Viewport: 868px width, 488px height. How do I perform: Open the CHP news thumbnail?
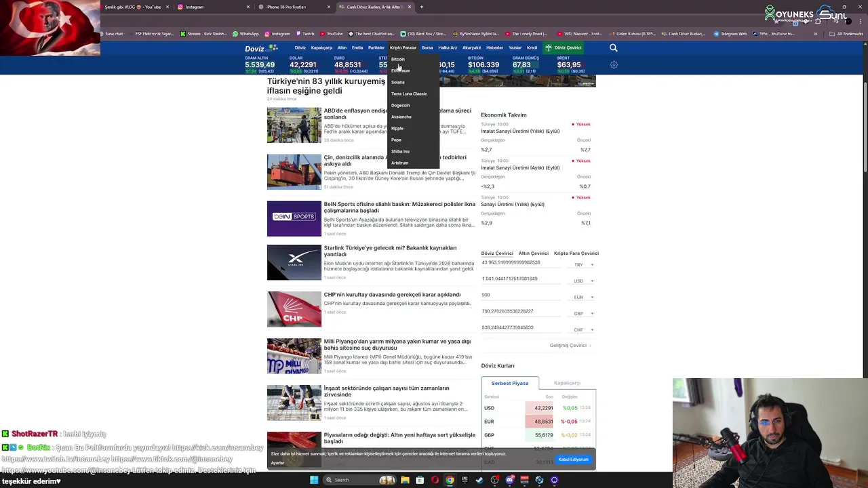coord(294,309)
